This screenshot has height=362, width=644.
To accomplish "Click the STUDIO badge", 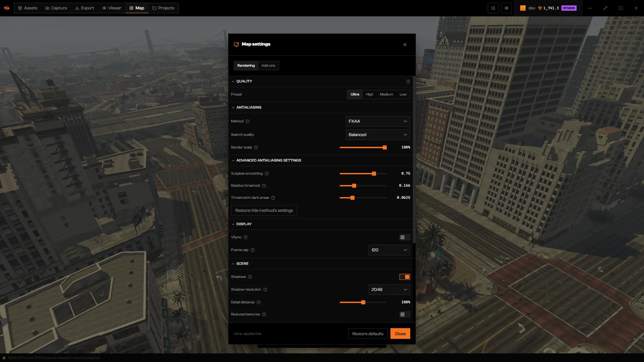I will tap(569, 8).
